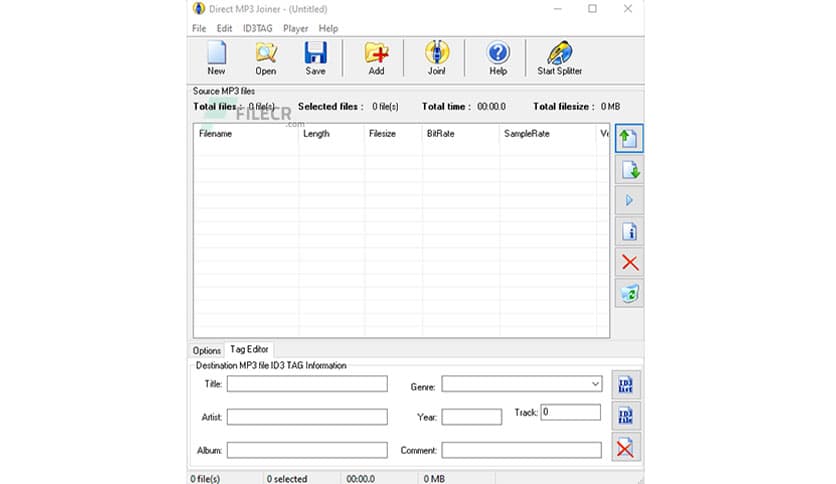This screenshot has width=836, height=484.
Task: Start merging with the Join! icon
Action: 437,58
